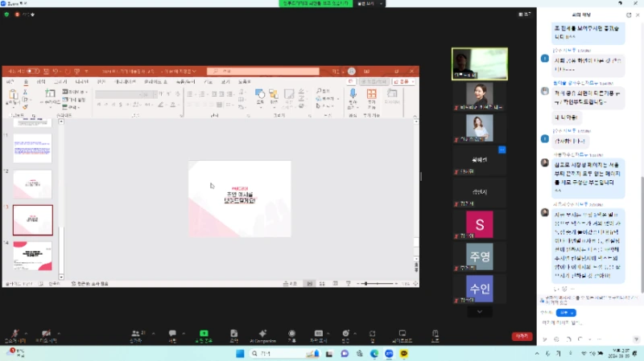Click the Paste icon in PowerPoint ribbon
The height and width of the screenshot is (361, 644).
(13, 95)
